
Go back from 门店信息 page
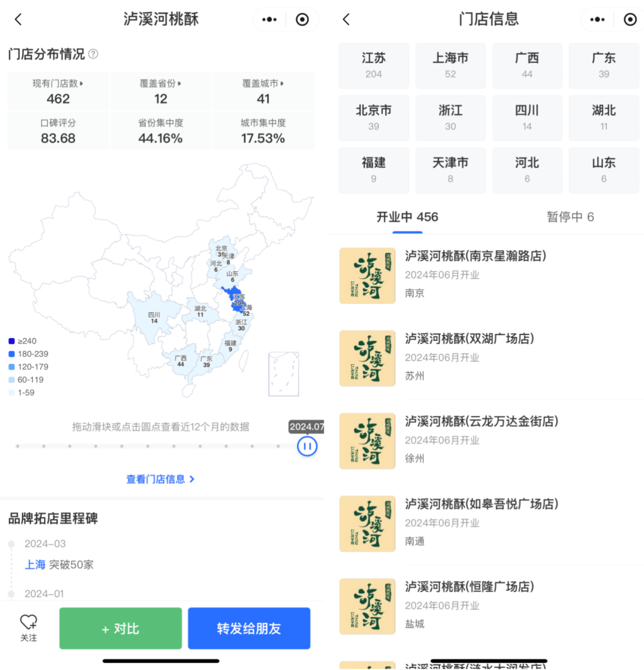(346, 19)
